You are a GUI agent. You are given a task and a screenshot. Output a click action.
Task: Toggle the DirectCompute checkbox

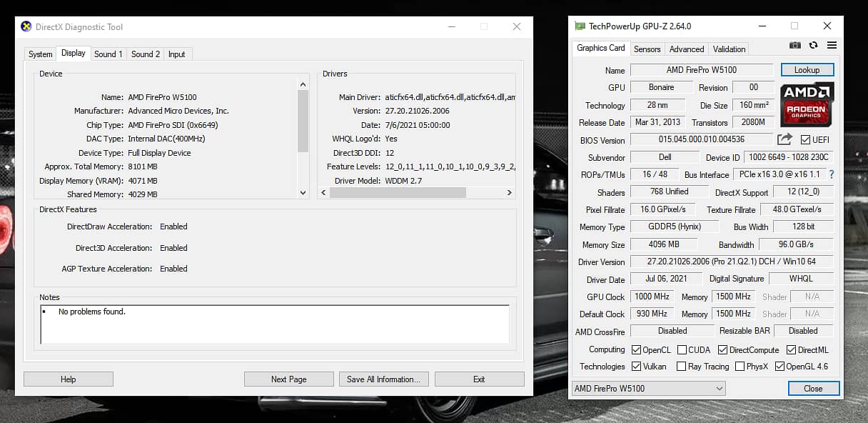click(x=722, y=350)
